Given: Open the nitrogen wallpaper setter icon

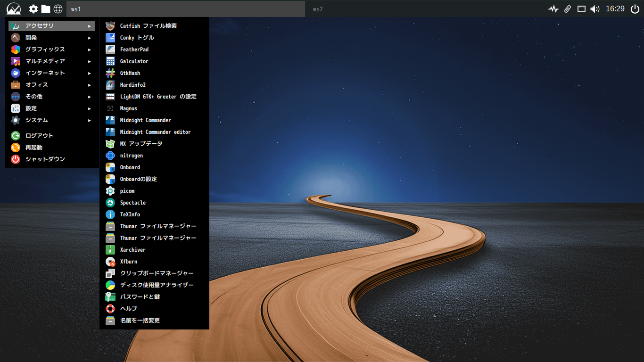Looking at the screenshot, I should point(110,156).
